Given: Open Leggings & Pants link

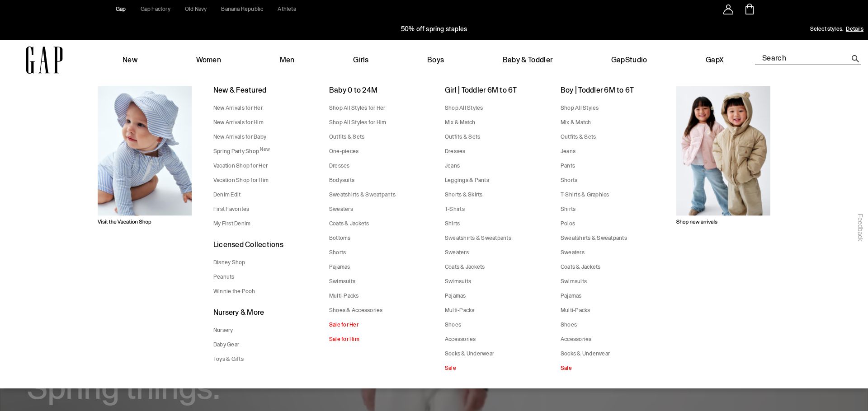Looking at the screenshot, I should click(x=467, y=180).
